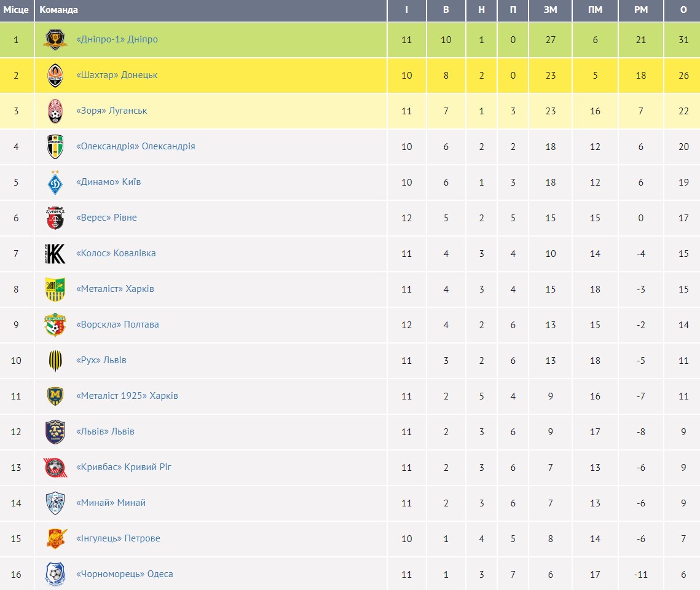The height and width of the screenshot is (590, 700).
Task: Click the Vorskla Poltava team crest
Action: point(55,325)
